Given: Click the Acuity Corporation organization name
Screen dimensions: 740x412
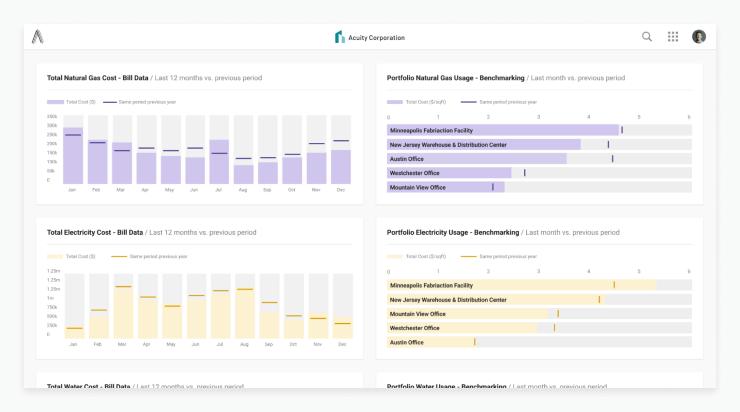Looking at the screenshot, I should pos(376,38).
